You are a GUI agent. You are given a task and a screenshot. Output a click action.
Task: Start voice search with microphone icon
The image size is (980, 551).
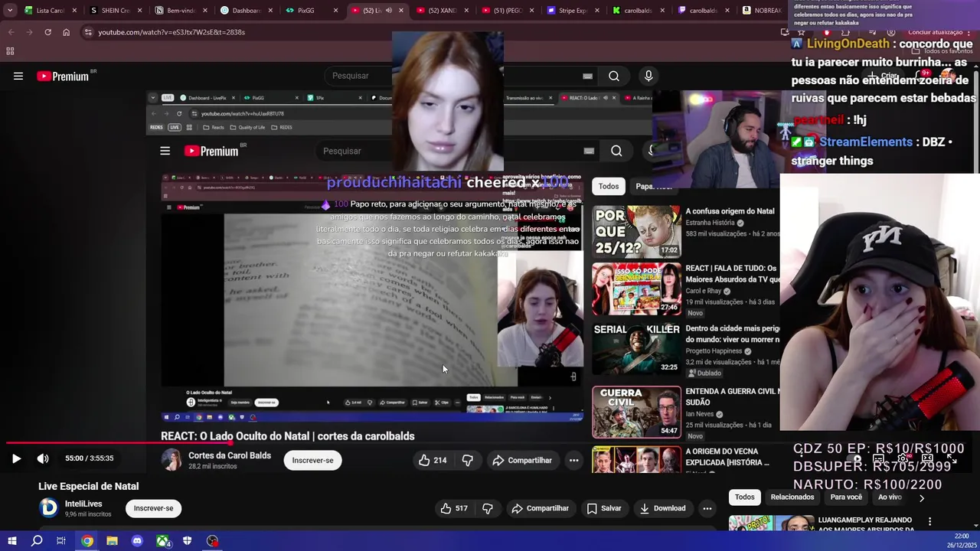648,76
